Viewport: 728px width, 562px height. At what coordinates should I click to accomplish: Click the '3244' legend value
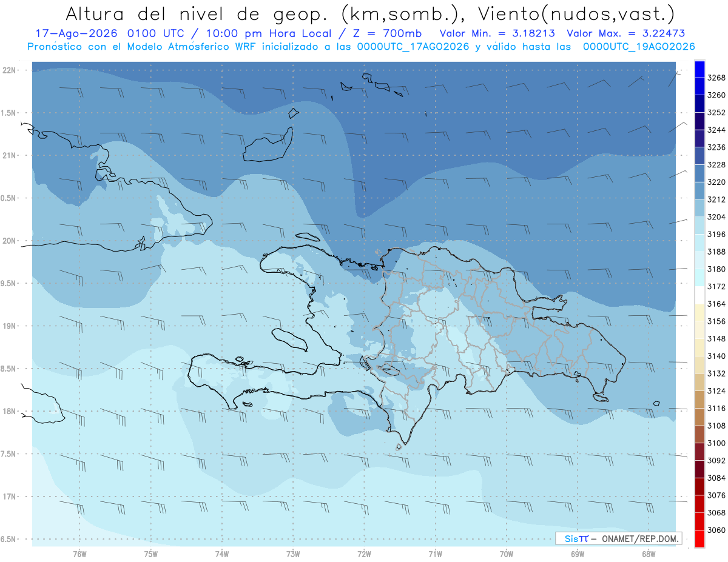click(716, 130)
